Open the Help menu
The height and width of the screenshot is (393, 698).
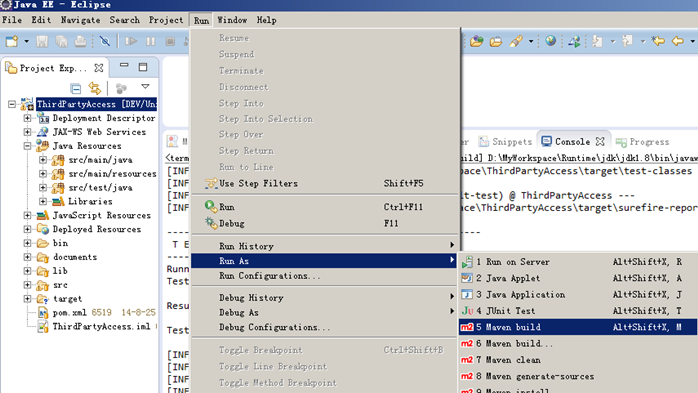267,20
